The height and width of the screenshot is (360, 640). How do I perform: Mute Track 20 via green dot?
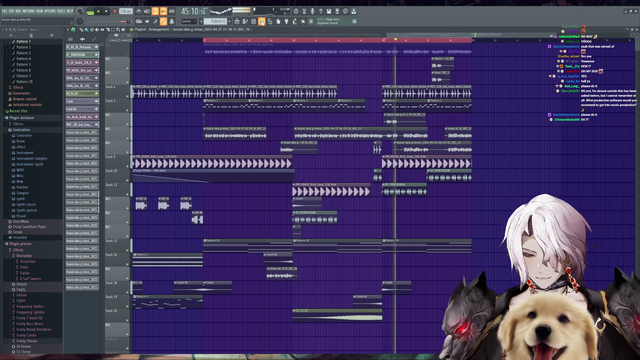click(x=127, y=320)
